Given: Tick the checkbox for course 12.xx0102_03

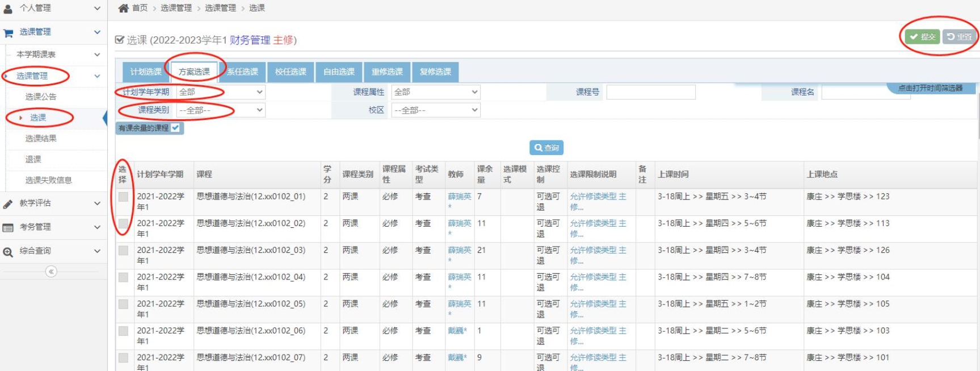Looking at the screenshot, I should (123, 251).
